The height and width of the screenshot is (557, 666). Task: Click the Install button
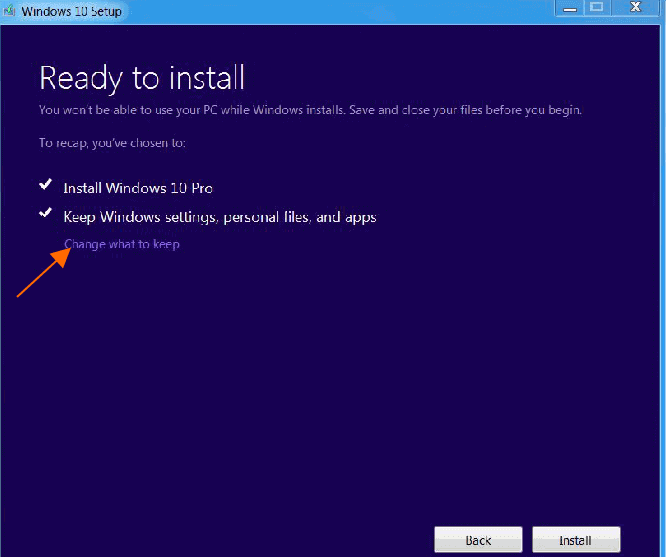click(576, 540)
